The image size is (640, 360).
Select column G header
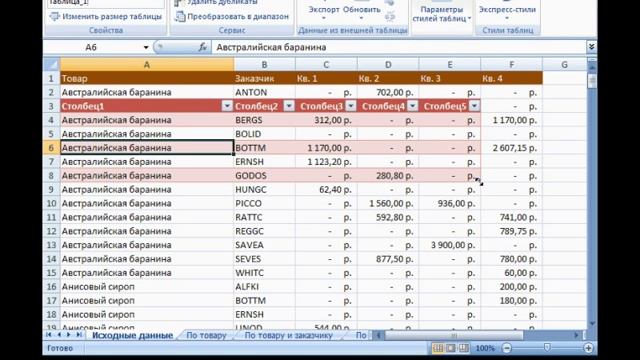pyautogui.click(x=564, y=64)
